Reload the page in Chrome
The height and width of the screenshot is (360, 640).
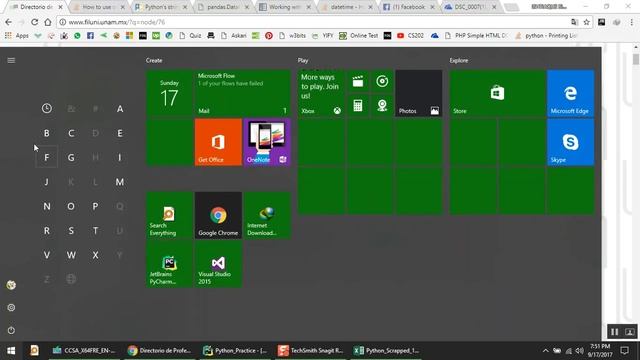(x=34, y=22)
